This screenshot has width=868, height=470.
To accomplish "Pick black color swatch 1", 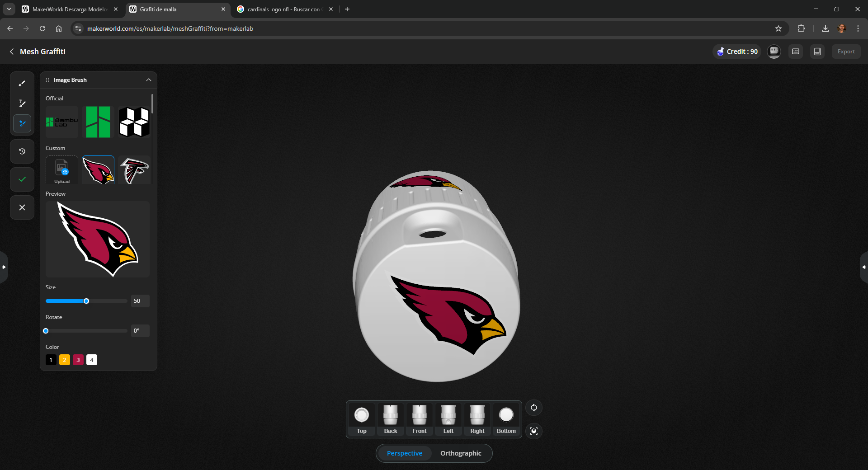I will [51, 360].
